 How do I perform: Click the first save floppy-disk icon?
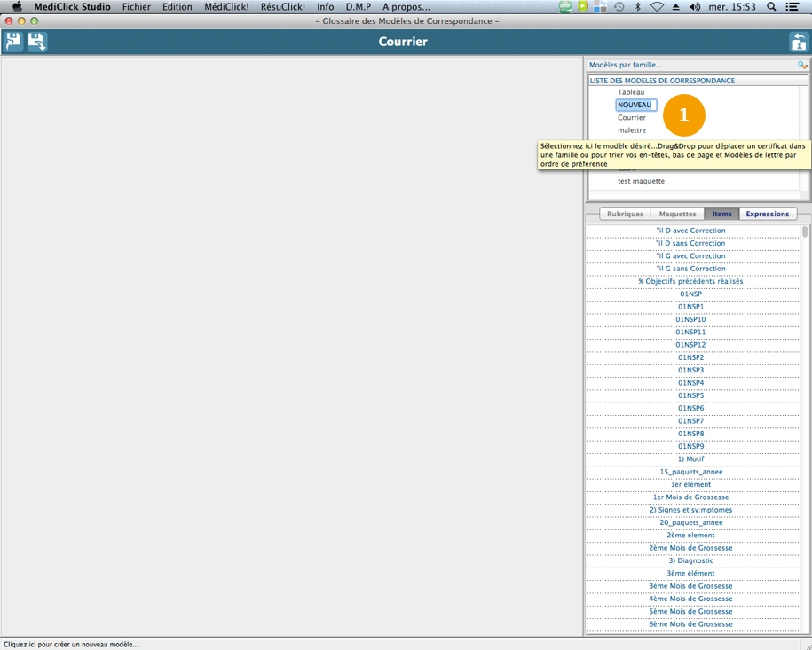coord(13,42)
